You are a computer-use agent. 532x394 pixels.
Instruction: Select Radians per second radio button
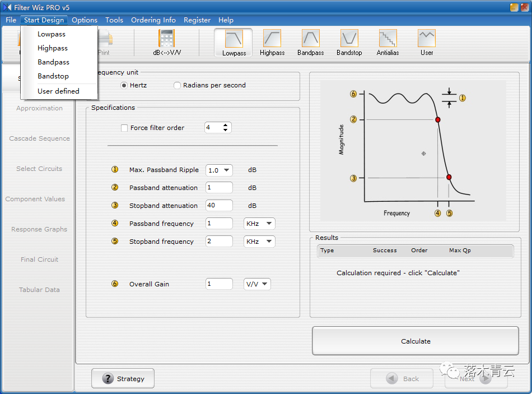tap(177, 85)
